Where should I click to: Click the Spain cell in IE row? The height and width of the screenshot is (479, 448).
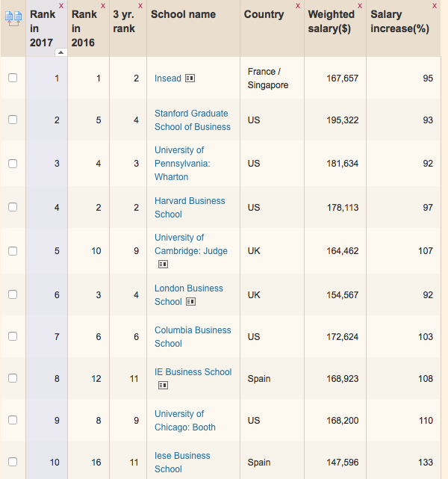tap(259, 379)
